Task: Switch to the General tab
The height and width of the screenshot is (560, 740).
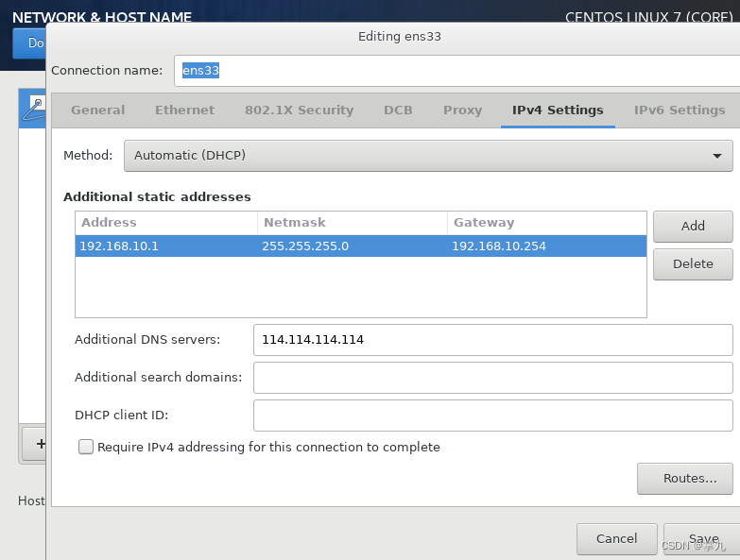Action: [x=97, y=110]
